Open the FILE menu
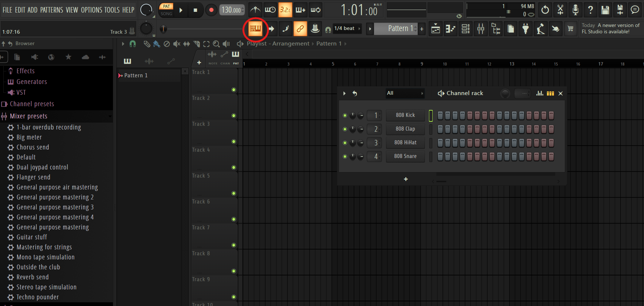Screen dimensions: 644x306 pos(7,10)
